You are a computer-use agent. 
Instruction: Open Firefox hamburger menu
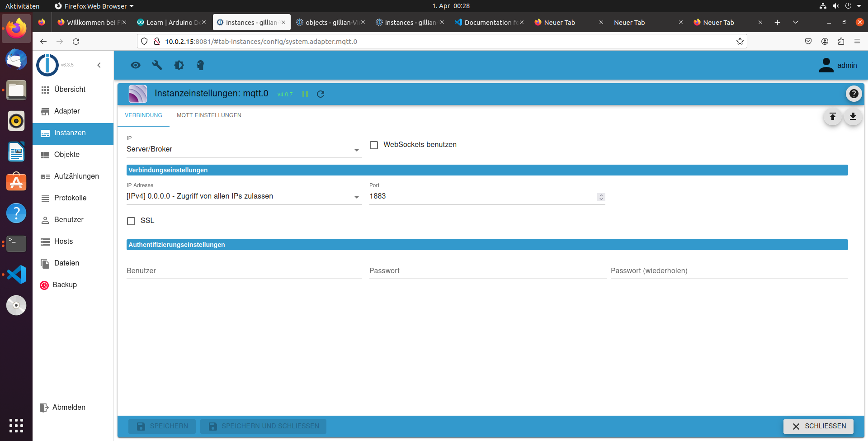point(857,41)
